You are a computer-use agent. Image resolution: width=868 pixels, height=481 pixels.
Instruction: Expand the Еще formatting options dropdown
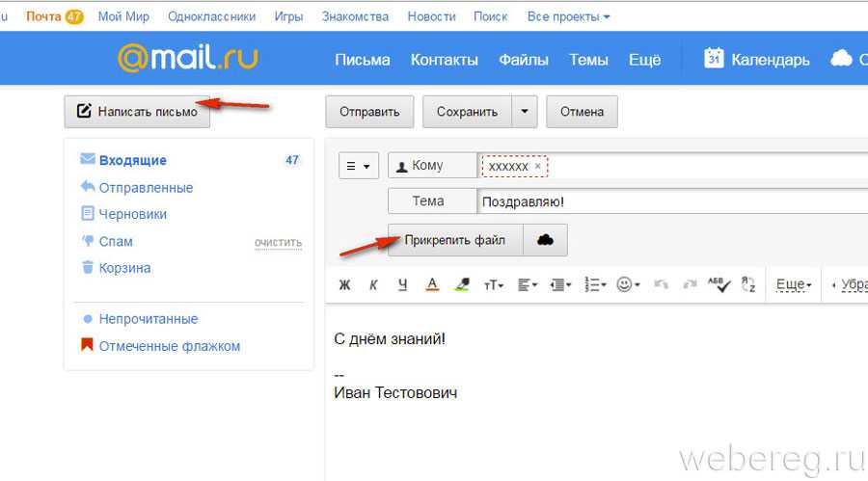pos(794,284)
